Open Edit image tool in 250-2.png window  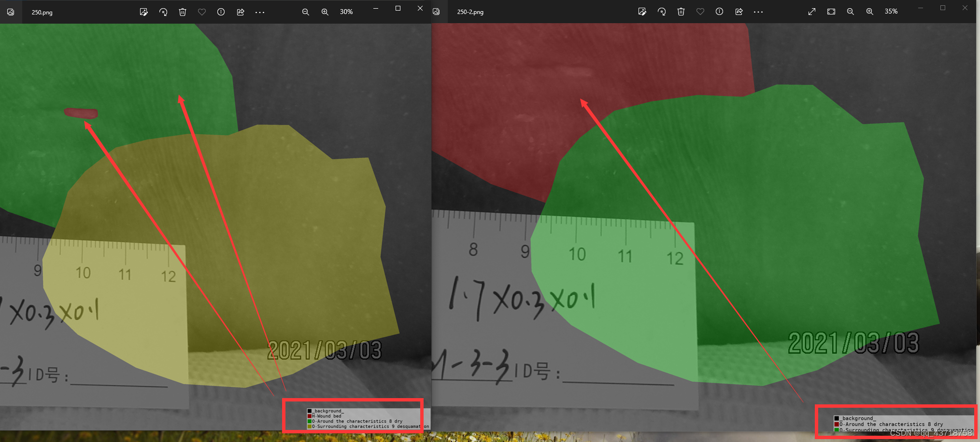click(642, 12)
